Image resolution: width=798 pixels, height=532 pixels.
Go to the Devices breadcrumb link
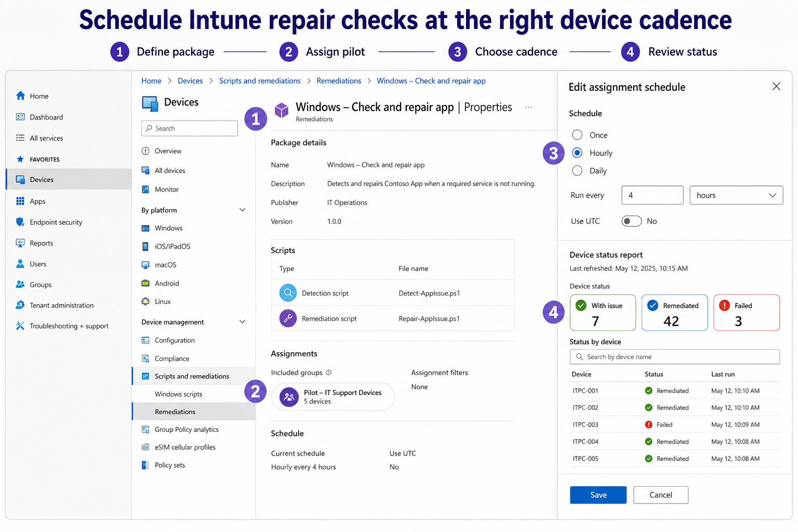point(190,81)
